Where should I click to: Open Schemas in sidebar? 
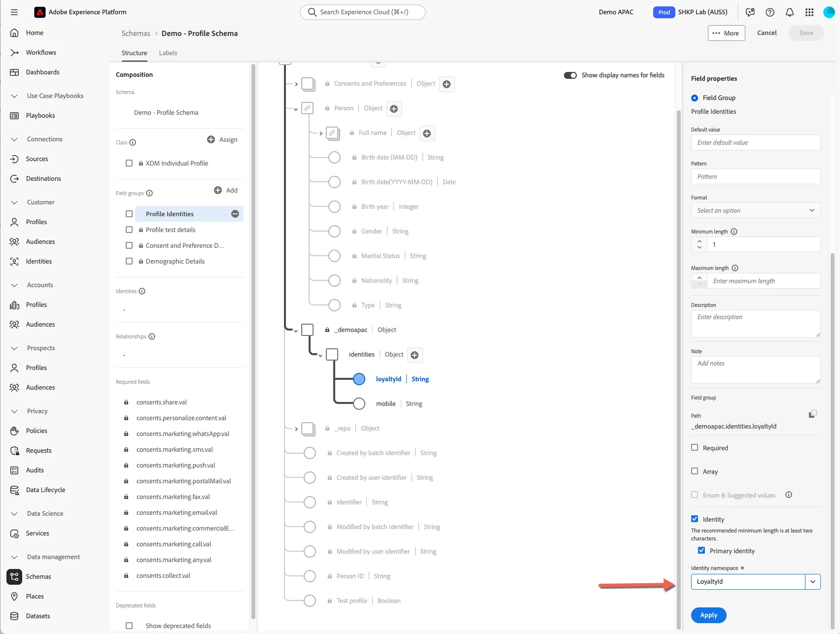[x=38, y=576]
